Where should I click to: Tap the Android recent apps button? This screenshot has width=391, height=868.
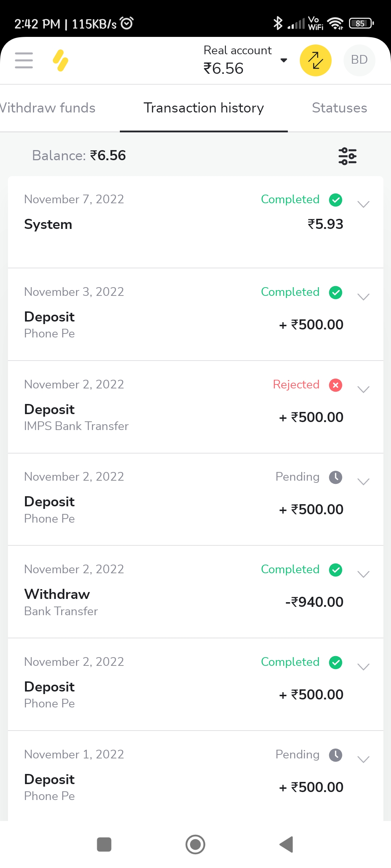(x=104, y=844)
